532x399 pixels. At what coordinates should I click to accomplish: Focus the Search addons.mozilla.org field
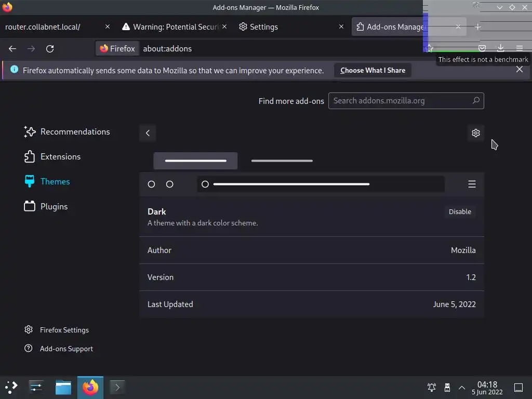(406, 101)
